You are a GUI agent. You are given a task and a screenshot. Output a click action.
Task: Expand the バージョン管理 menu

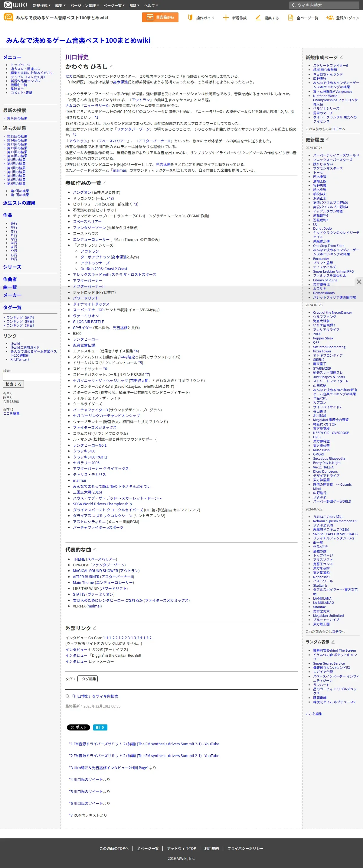pyautogui.click(x=85, y=5)
